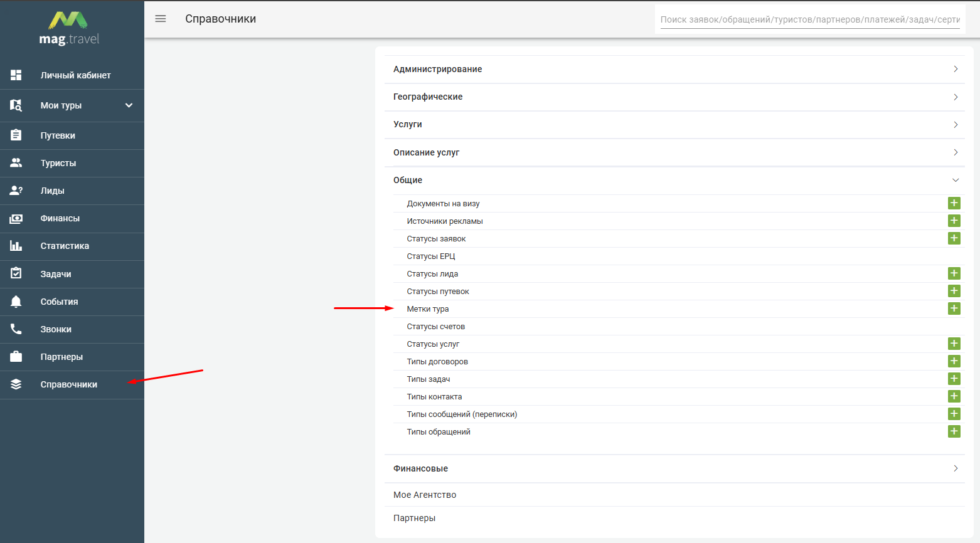Click the Звонки phone icon
The height and width of the screenshot is (543, 980).
(x=16, y=329)
